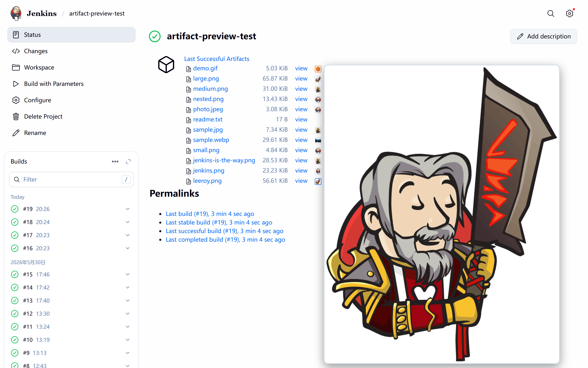
Task: Open Configure in the sidebar
Action: tap(71, 100)
